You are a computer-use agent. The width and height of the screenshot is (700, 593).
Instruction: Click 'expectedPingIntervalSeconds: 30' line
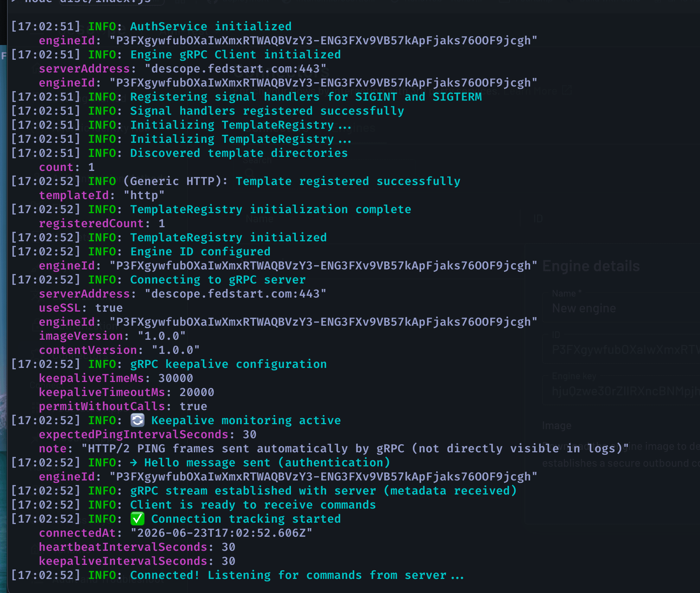tap(148, 434)
